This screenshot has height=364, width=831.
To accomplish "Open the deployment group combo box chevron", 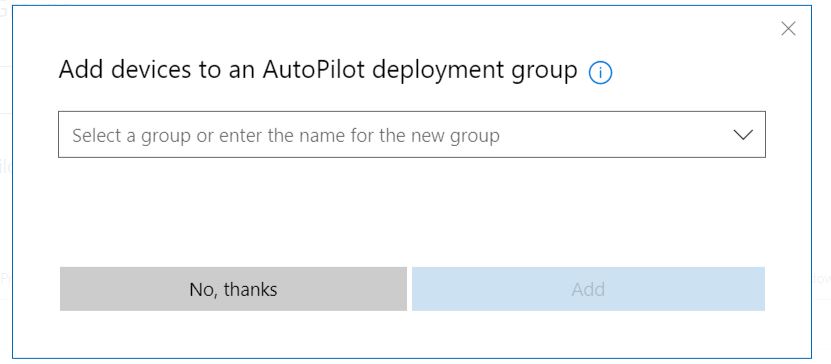I will click(x=743, y=135).
